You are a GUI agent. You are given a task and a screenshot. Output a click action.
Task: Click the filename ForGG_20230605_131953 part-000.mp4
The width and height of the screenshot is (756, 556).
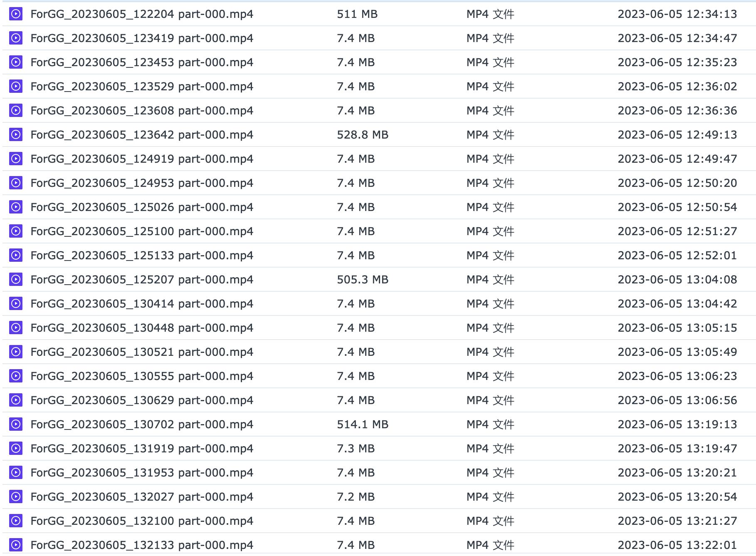[141, 472]
